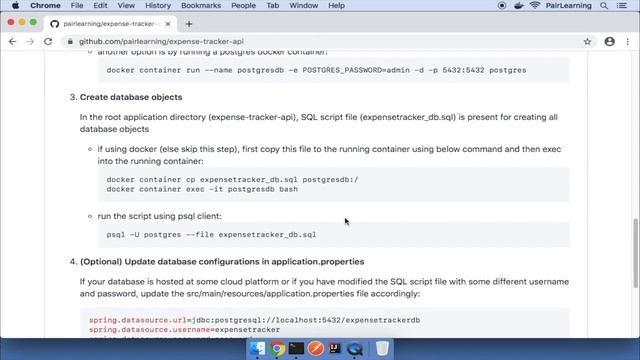640x360 pixels.
Task: Click the browser forward arrow
Action: tap(30, 42)
